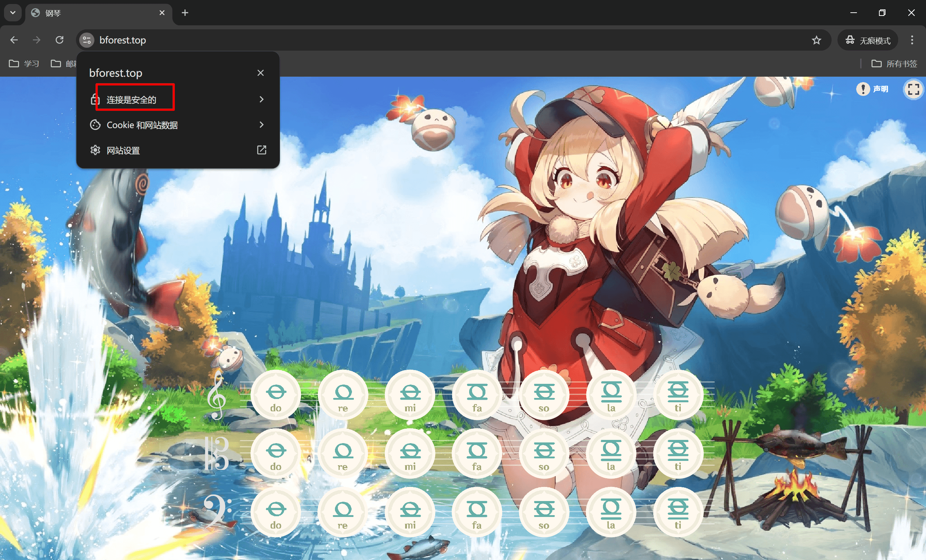This screenshot has width=926, height=560.
Task: Play the bottom row re note
Action: point(343,512)
